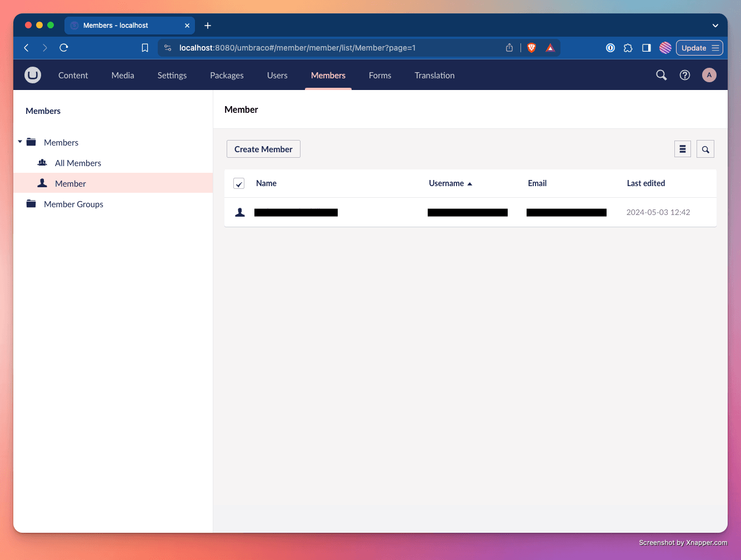This screenshot has height=560, width=741.
Task: Open the Settings section in the navigation
Action: pos(172,75)
